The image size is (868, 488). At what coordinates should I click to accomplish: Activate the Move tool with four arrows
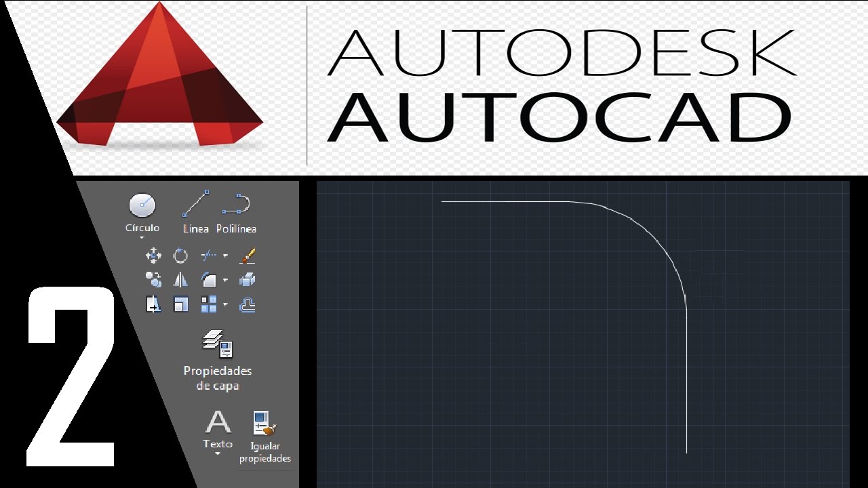click(x=153, y=256)
